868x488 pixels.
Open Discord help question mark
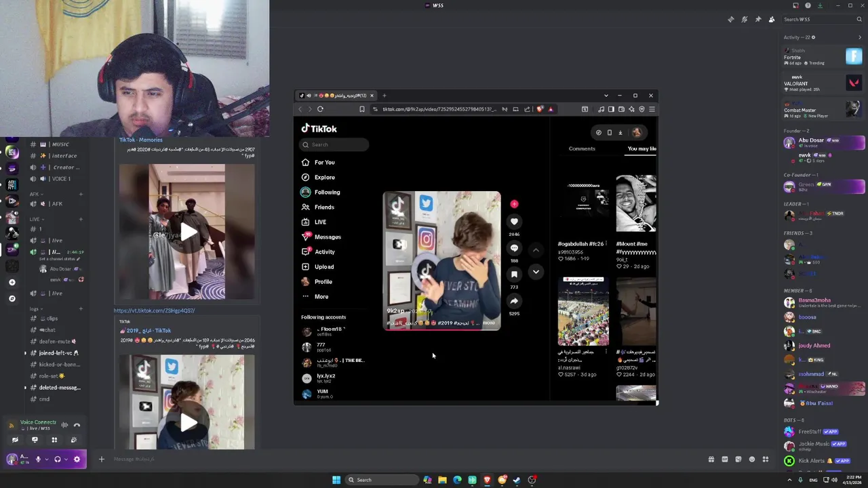(807, 5)
